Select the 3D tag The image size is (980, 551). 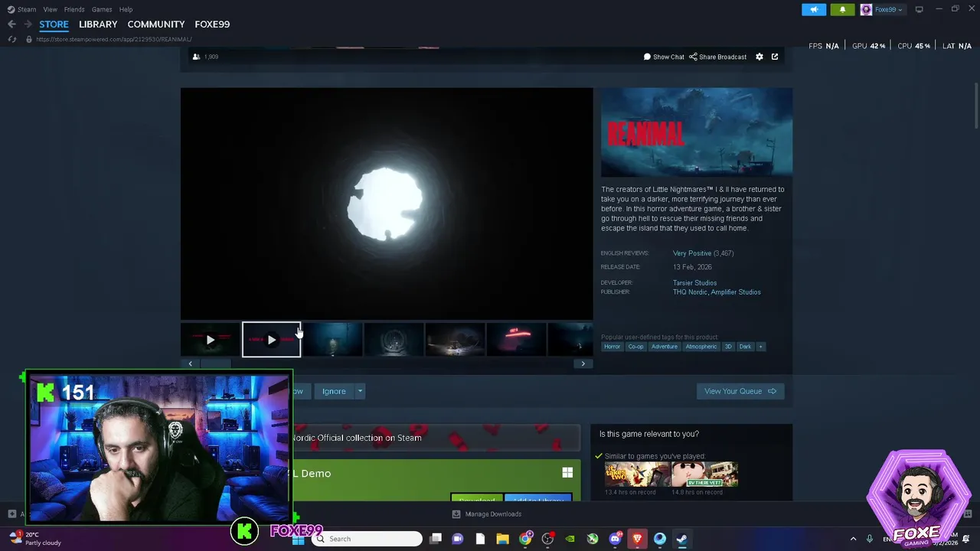[728, 347]
